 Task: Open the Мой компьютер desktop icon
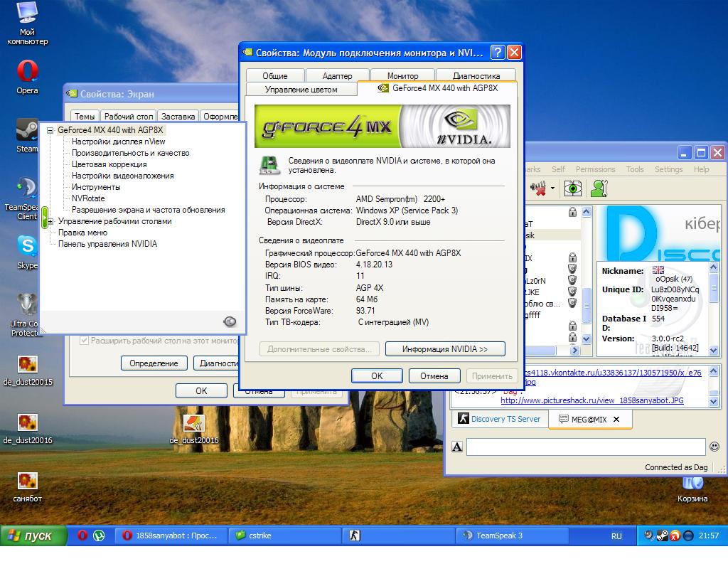coord(28,23)
